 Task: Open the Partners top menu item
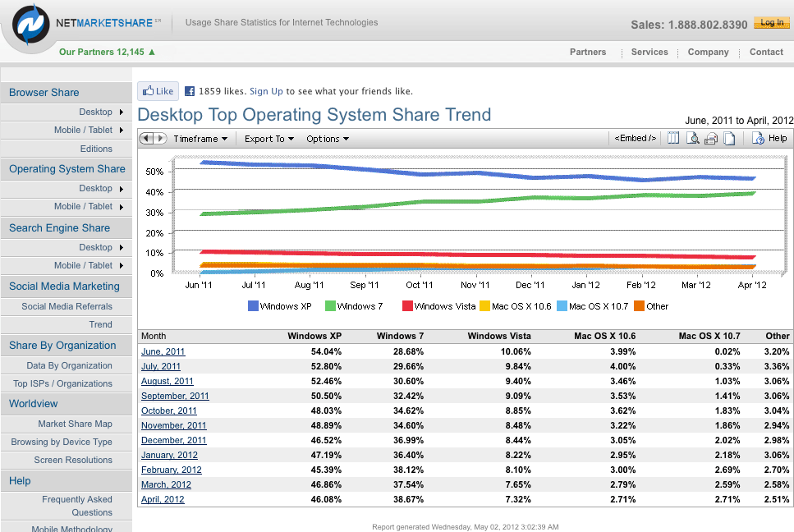[587, 52]
